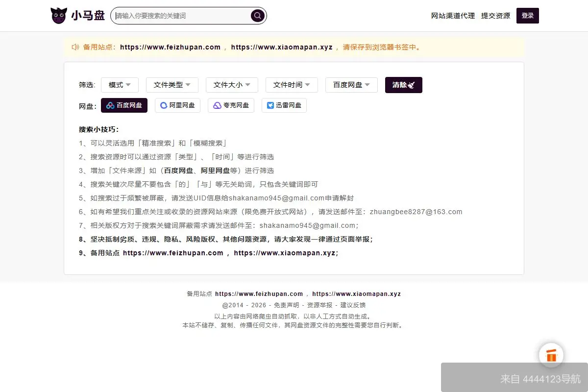588x392 pixels.
Task: Click the 清除 clear filters button
Action: (403, 85)
